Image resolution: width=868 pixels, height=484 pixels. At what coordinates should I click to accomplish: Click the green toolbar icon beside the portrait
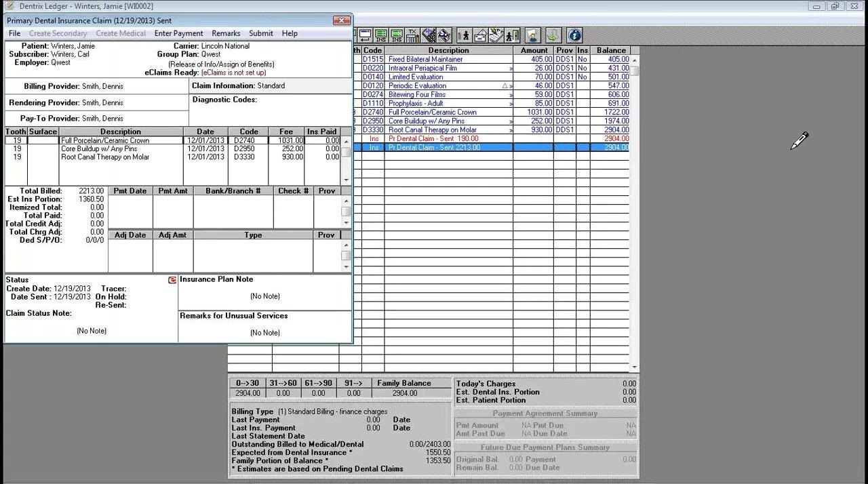tap(553, 35)
